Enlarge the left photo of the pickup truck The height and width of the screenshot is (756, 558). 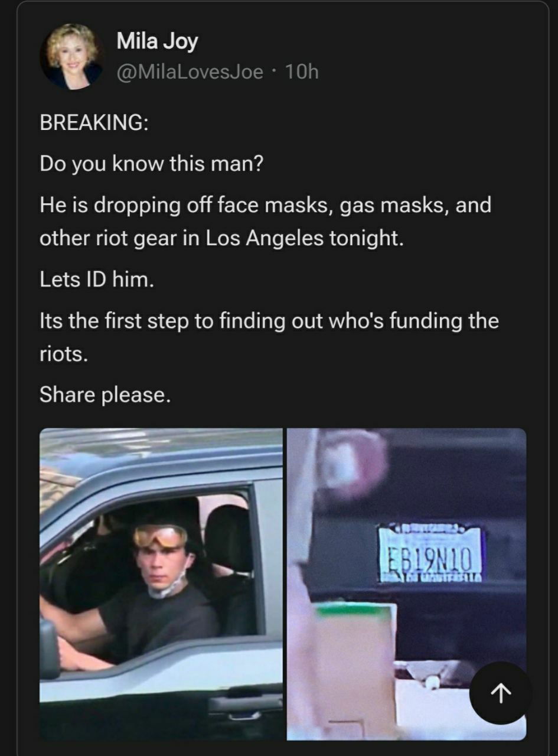click(161, 584)
